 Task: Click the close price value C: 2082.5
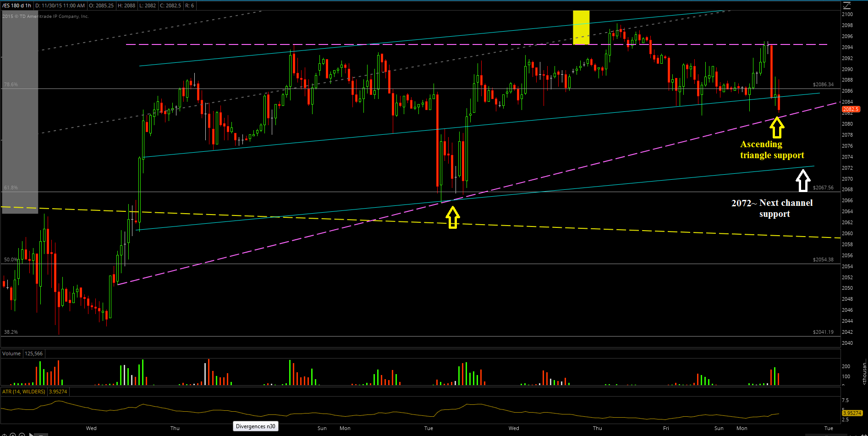(170, 6)
